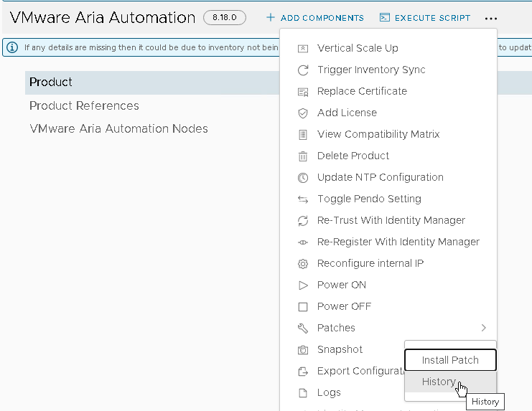
Task: Select History from Patches submenu
Action: click(439, 382)
